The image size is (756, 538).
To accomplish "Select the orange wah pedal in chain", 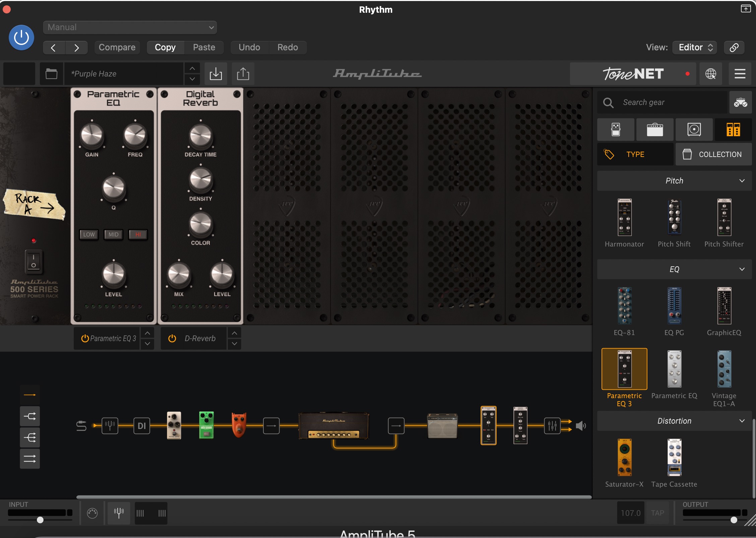I will pyautogui.click(x=239, y=425).
